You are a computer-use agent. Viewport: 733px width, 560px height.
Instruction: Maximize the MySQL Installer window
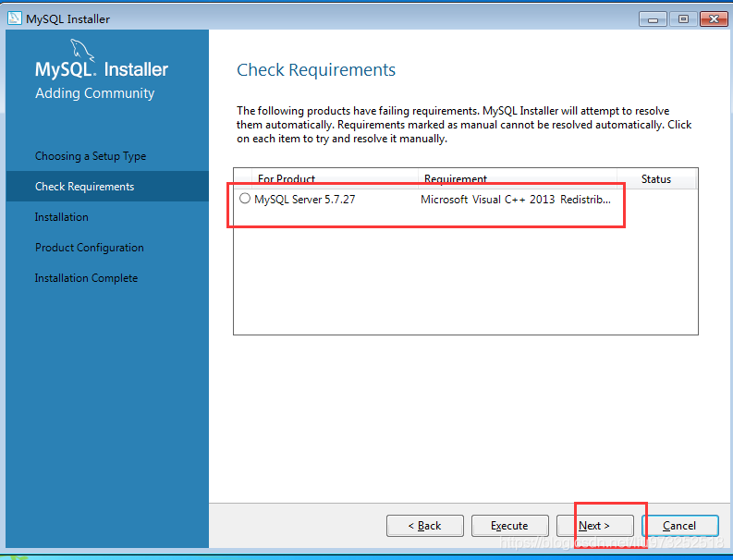pyautogui.click(x=683, y=19)
